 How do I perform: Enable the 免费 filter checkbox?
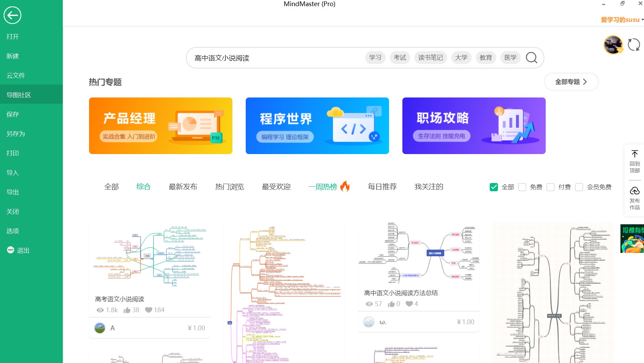(522, 187)
